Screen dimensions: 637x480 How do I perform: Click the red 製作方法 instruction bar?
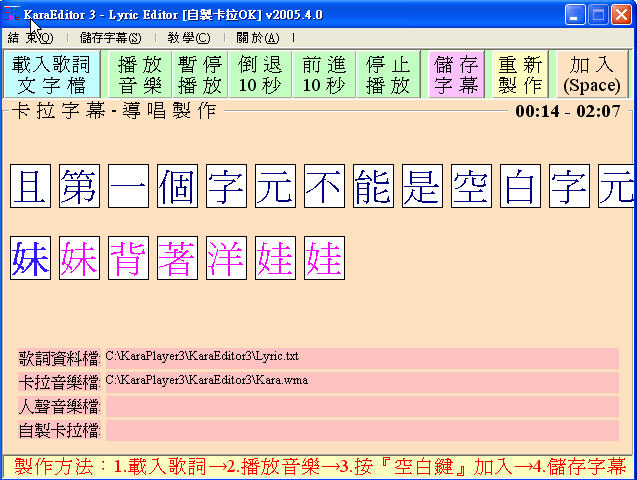click(319, 466)
